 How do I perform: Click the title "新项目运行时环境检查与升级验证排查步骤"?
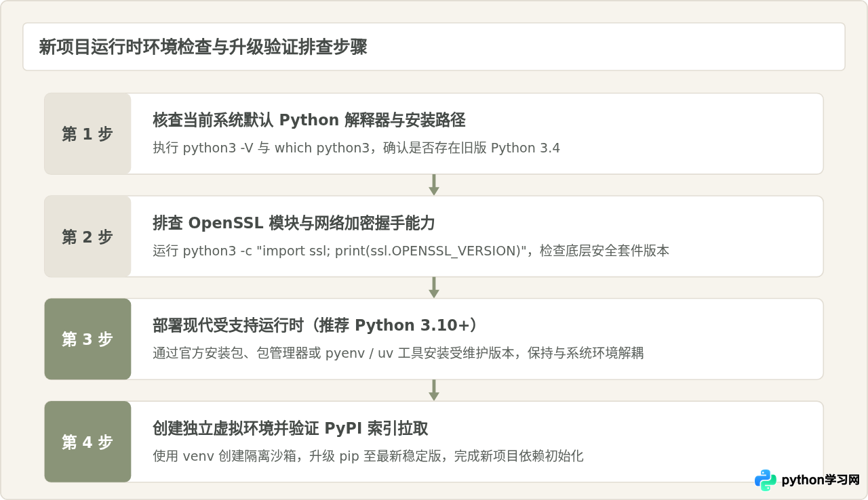coord(203,47)
